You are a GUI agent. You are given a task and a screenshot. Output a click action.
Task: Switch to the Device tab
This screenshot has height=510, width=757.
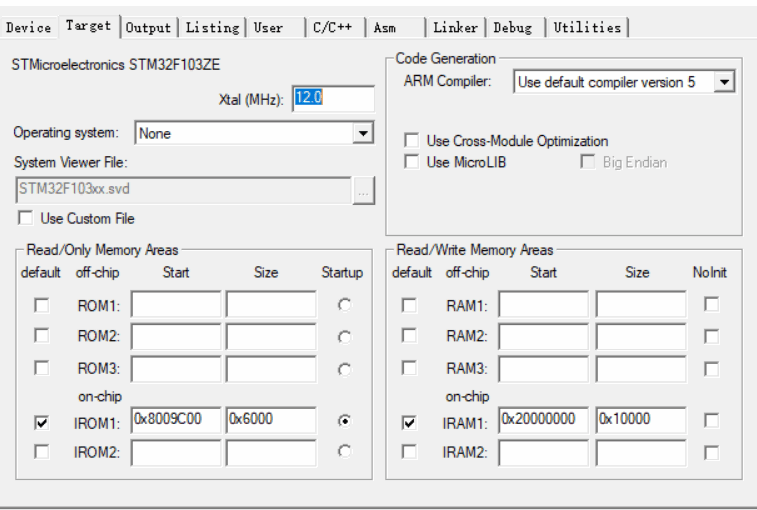click(29, 28)
